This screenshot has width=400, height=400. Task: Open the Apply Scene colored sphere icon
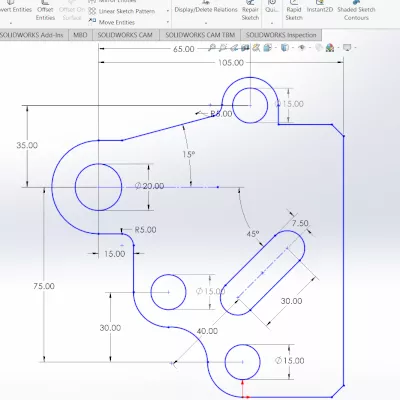click(330, 48)
